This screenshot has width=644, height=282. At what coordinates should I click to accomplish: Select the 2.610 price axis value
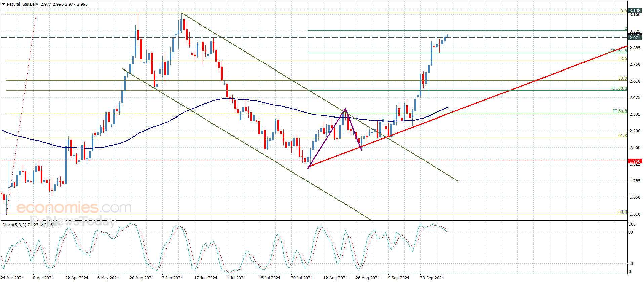click(x=635, y=81)
